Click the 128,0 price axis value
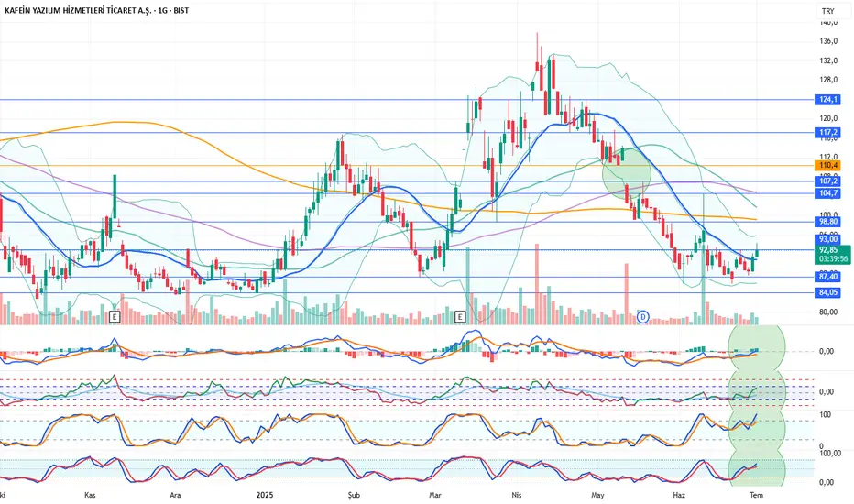 tap(827, 80)
